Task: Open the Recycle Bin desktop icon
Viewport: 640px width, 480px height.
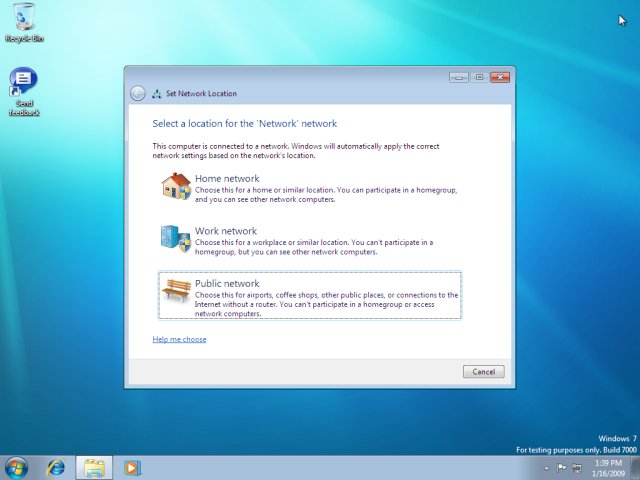Action: (24, 22)
